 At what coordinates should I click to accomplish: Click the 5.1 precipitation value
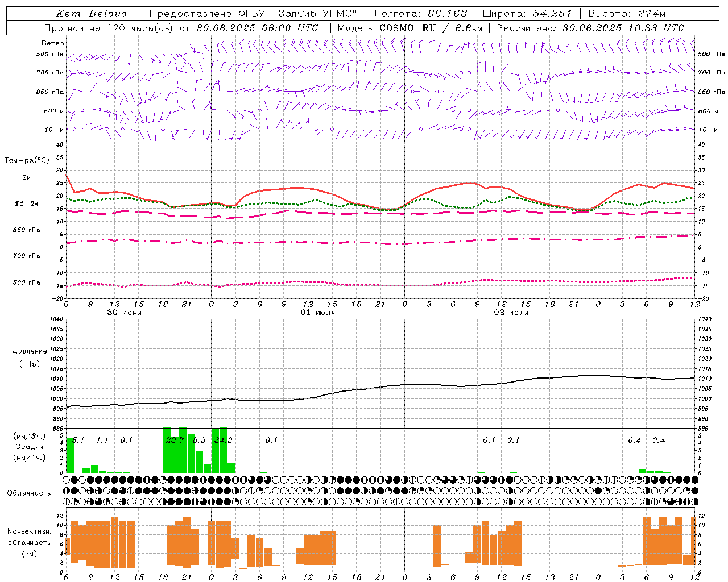(x=78, y=440)
